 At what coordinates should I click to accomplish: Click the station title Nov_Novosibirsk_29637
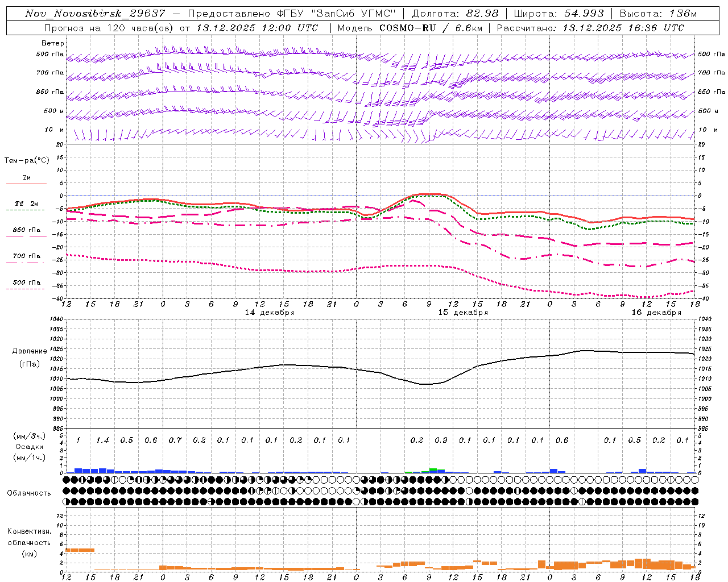(x=95, y=14)
